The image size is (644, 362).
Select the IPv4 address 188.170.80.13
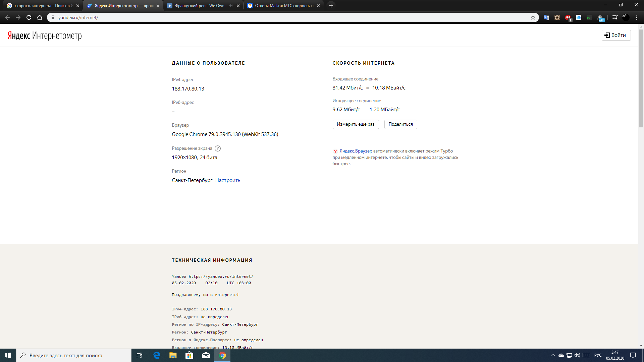click(188, 89)
